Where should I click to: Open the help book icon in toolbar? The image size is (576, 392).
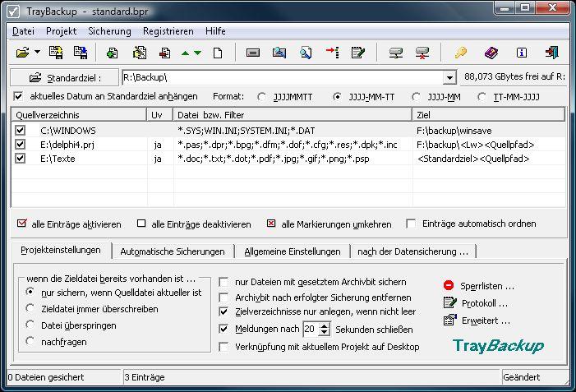pyautogui.click(x=491, y=53)
